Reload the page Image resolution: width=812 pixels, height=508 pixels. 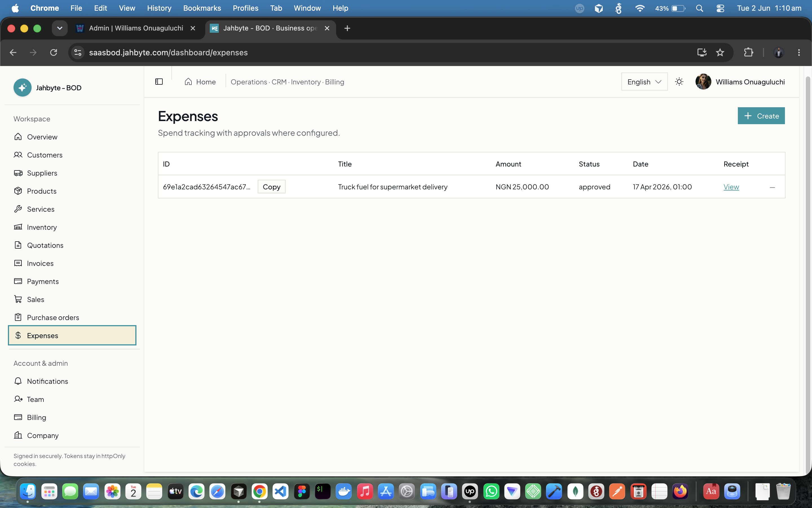[x=54, y=52]
